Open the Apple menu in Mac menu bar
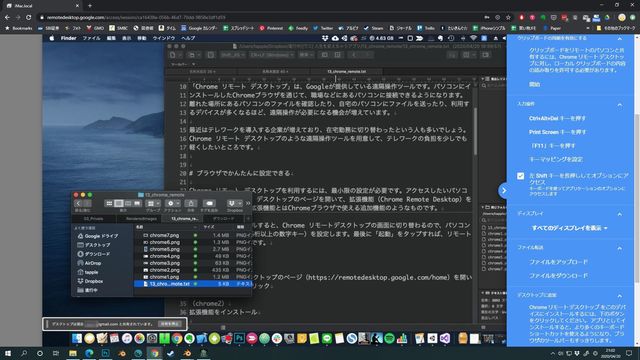This screenshot has height=360, width=640. pyautogui.click(x=52, y=38)
